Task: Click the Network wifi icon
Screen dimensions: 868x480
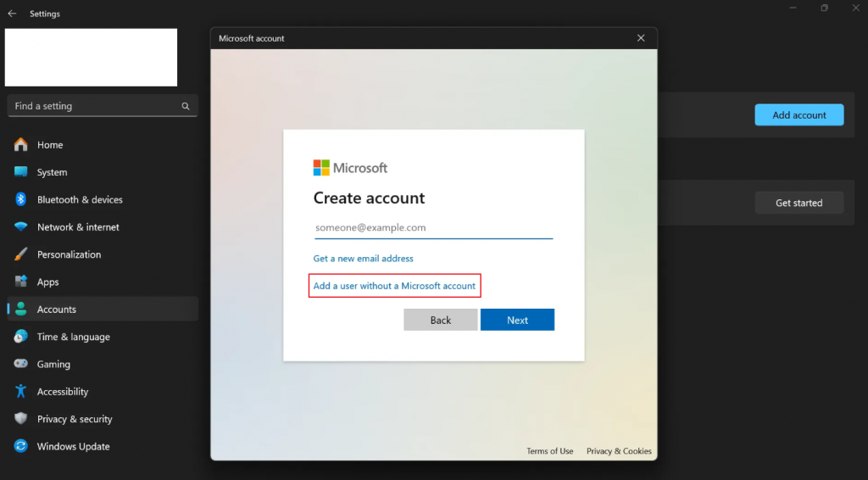Action: pyautogui.click(x=21, y=226)
